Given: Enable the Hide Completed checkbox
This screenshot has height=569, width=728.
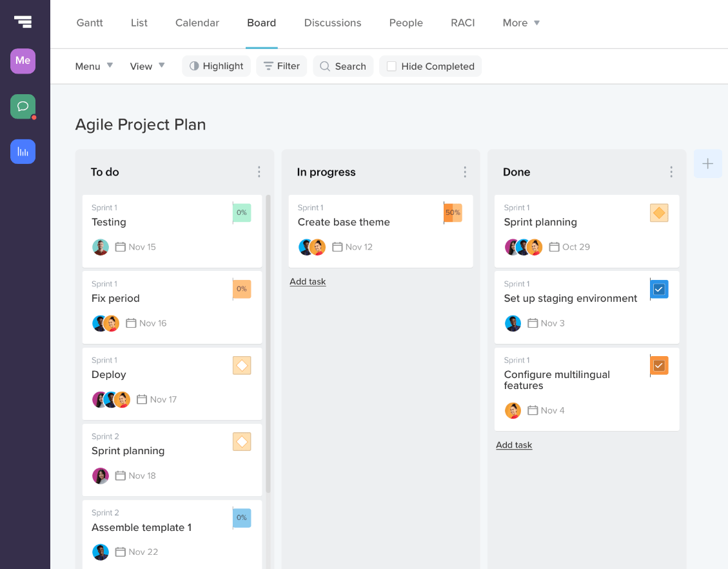Looking at the screenshot, I should pyautogui.click(x=392, y=66).
